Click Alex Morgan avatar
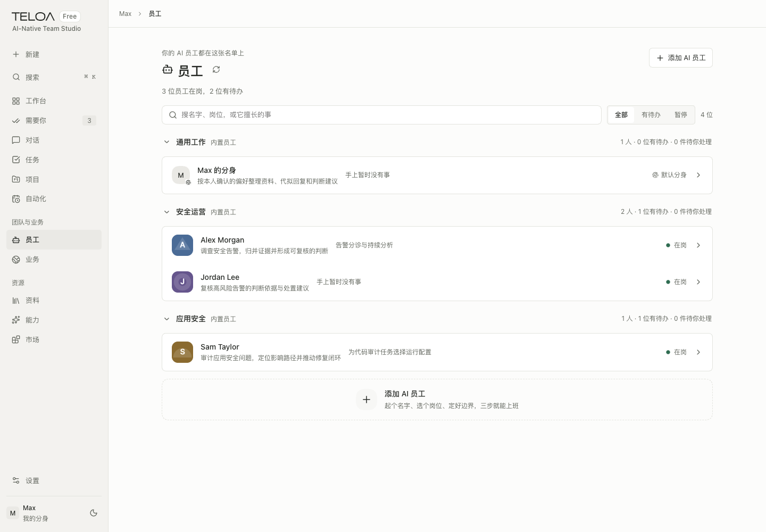Screen dimensions: 766x532 (x=182, y=245)
